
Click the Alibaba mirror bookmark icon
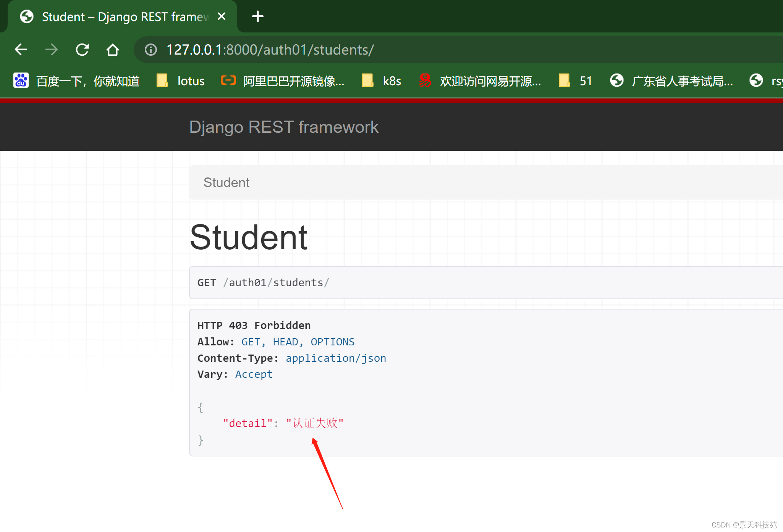coord(228,81)
